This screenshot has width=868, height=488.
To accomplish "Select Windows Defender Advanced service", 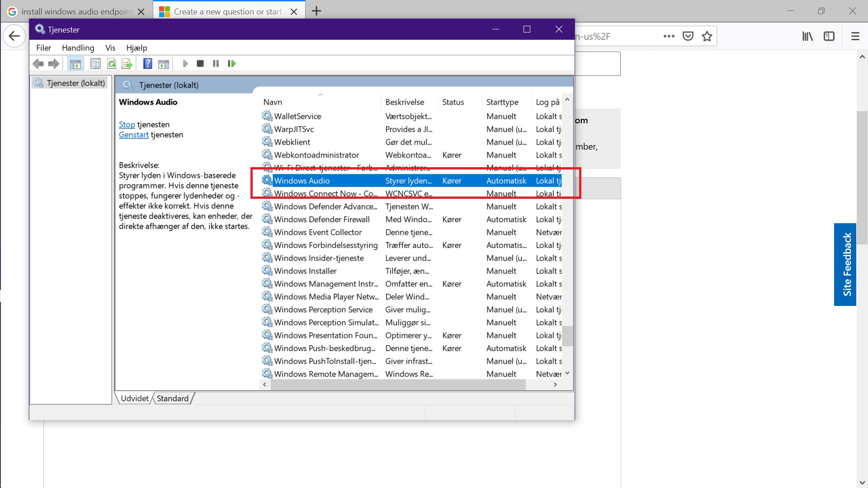I will [411, 206].
